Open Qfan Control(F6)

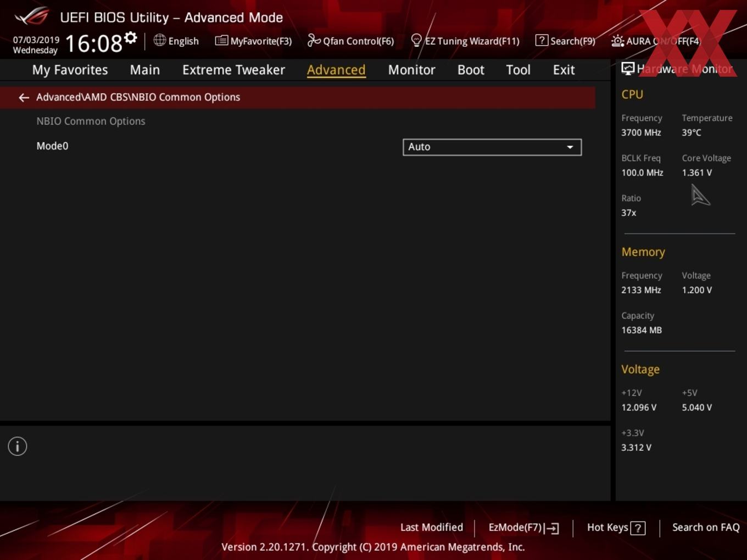(350, 41)
